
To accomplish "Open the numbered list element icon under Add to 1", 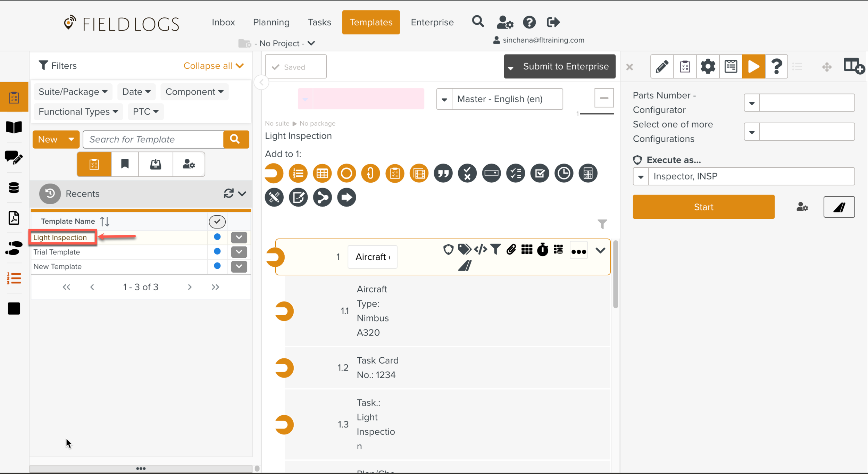I will tap(298, 173).
